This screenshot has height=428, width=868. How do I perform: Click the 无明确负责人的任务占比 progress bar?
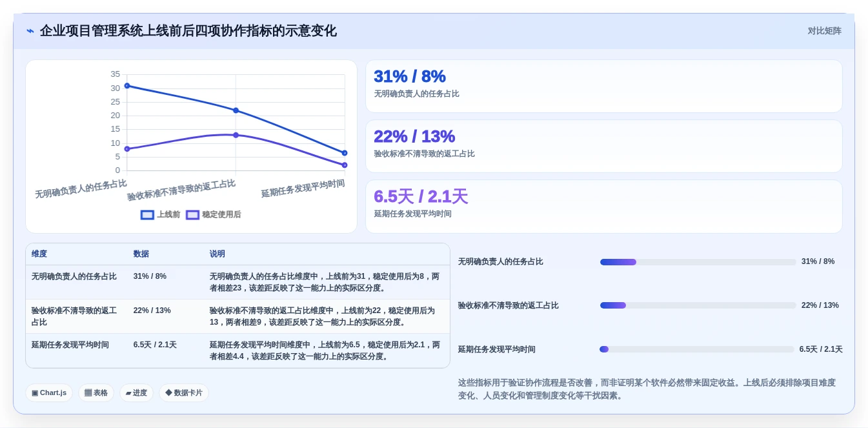(698, 262)
